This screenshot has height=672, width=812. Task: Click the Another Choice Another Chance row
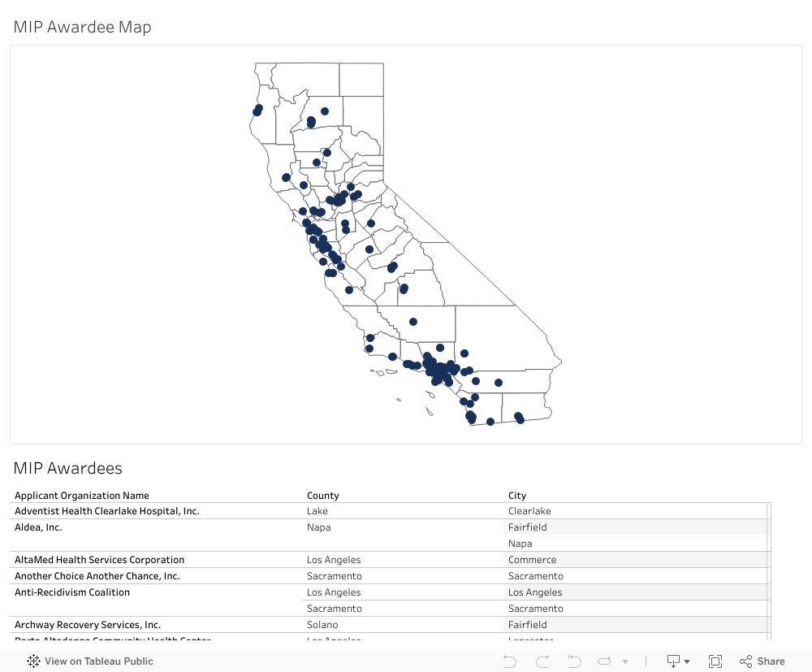[97, 576]
